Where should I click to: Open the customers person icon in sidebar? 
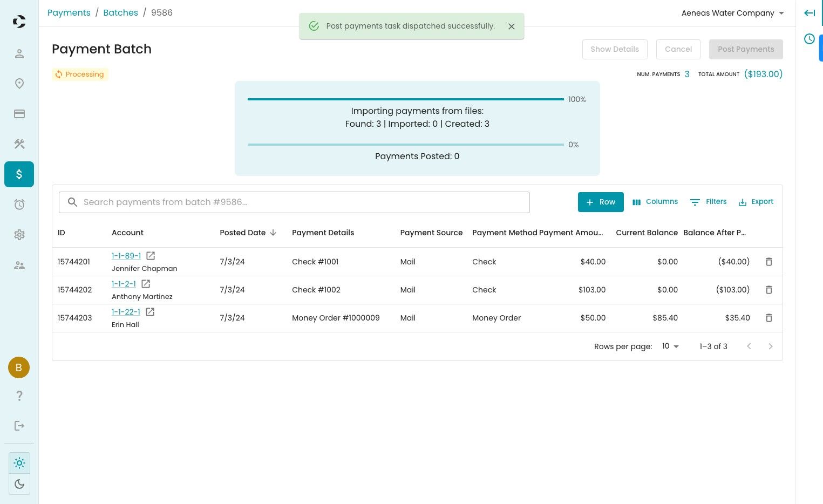(x=19, y=53)
